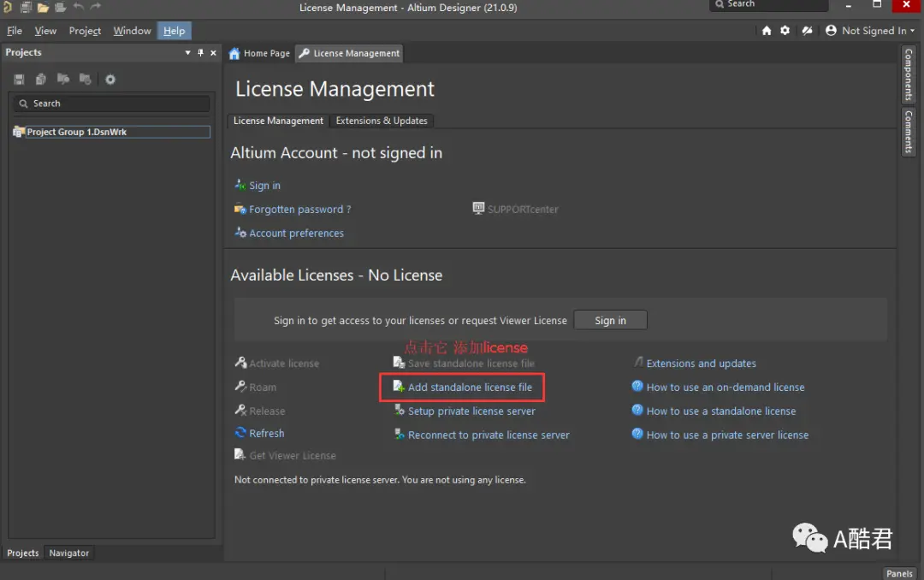Screen dimensions: 924x580
Task: Click the heading 'Available Licenses - No License'
Action: click(x=336, y=275)
